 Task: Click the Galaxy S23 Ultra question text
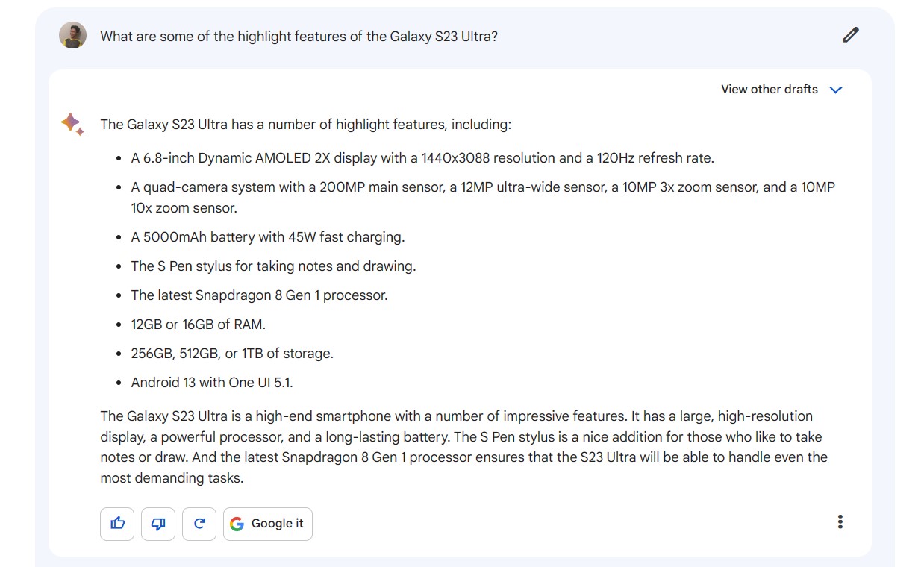299,37
